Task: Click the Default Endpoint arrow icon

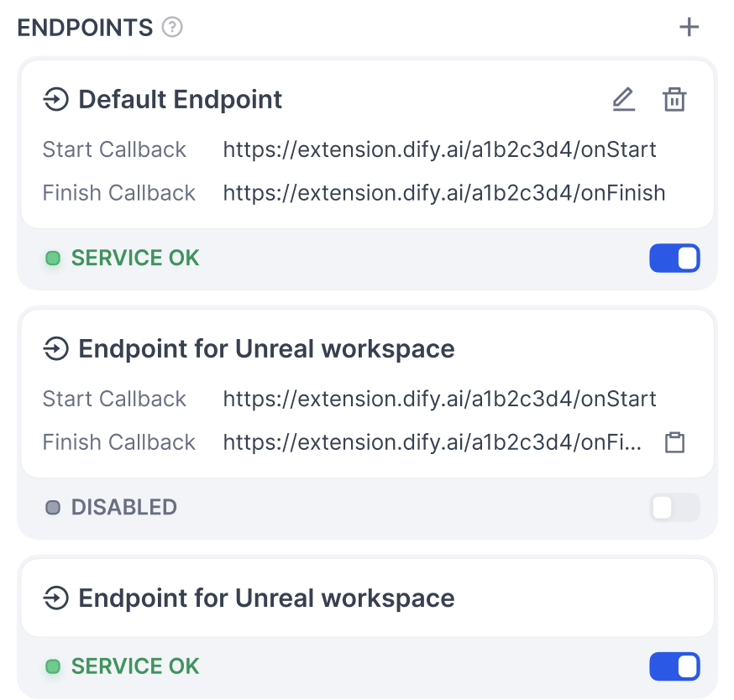Action: pos(55,100)
